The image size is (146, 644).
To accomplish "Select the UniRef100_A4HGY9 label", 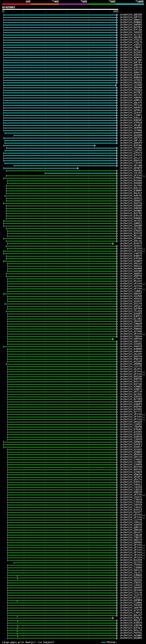I will coord(131,347).
